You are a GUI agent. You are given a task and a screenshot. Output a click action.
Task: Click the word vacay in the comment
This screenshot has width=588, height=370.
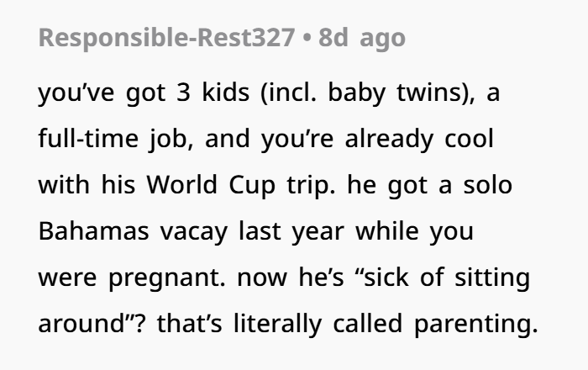[x=194, y=232]
